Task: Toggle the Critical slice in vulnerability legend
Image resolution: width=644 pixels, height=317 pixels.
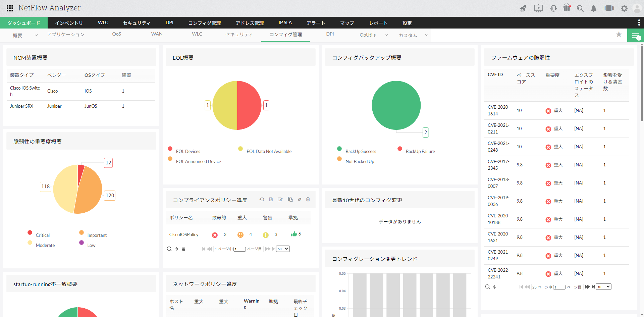Action: 42,235
